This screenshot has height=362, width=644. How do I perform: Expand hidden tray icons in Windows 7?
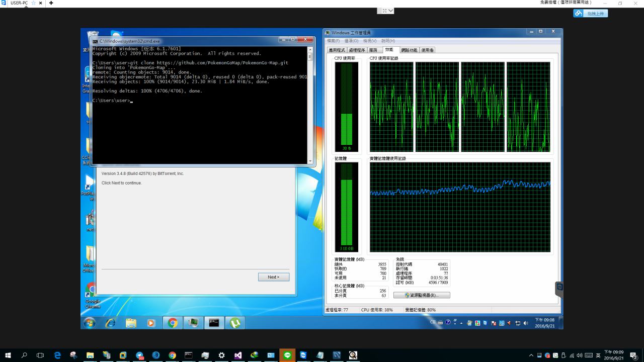(x=462, y=323)
